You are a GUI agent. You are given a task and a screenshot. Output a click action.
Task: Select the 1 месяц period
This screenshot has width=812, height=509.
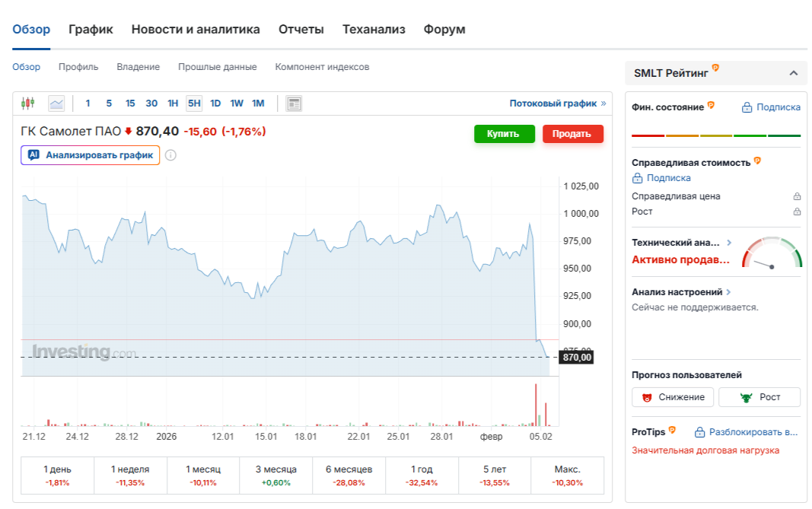click(x=203, y=476)
